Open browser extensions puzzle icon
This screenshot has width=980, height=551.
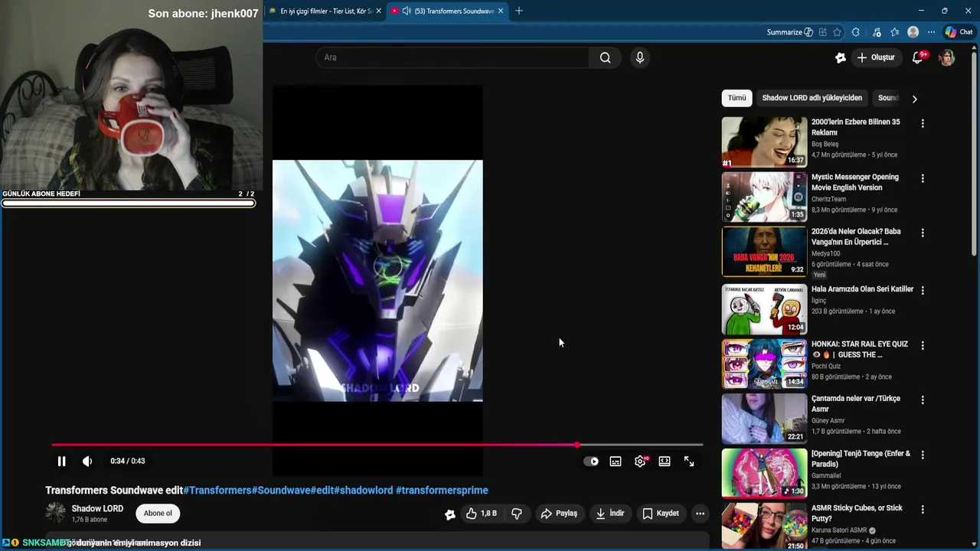coord(855,32)
